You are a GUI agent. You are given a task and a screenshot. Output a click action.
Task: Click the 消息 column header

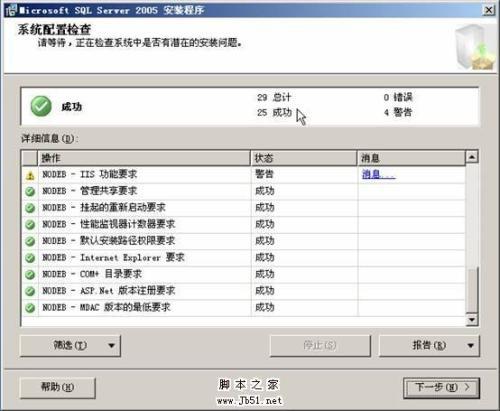coord(411,158)
